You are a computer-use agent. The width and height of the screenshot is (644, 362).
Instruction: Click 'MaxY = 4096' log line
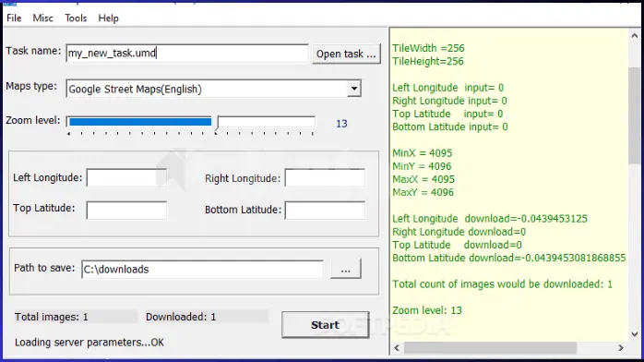(x=423, y=193)
